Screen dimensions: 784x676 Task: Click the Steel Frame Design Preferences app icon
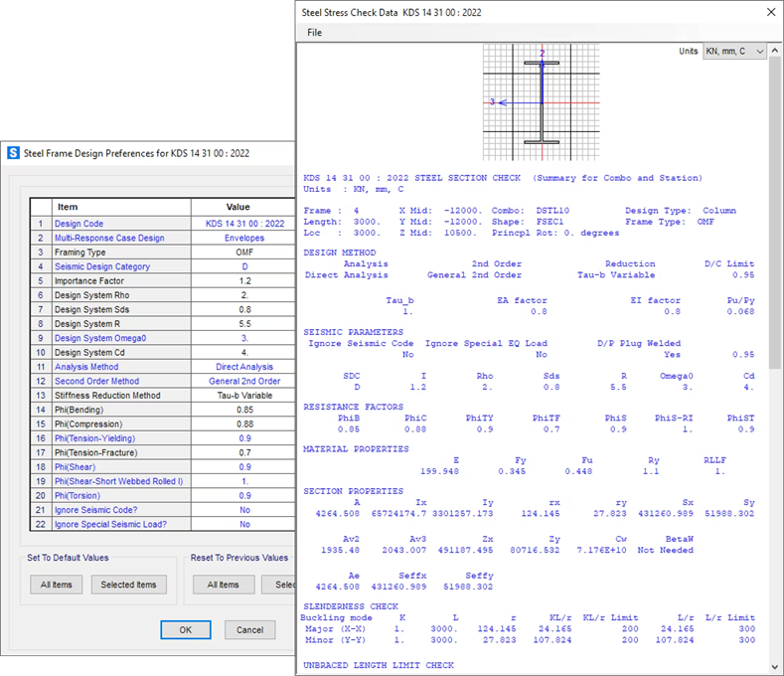pyautogui.click(x=14, y=153)
